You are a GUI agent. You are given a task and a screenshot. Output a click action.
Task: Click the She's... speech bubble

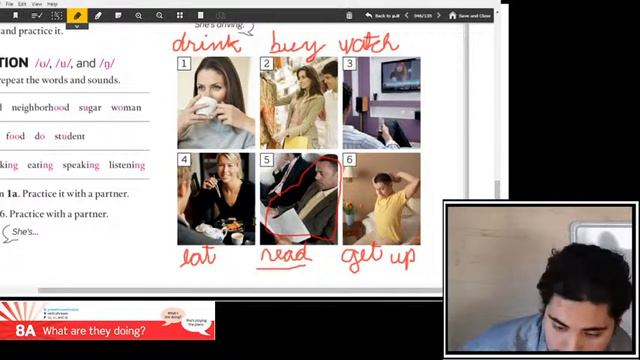[20, 233]
